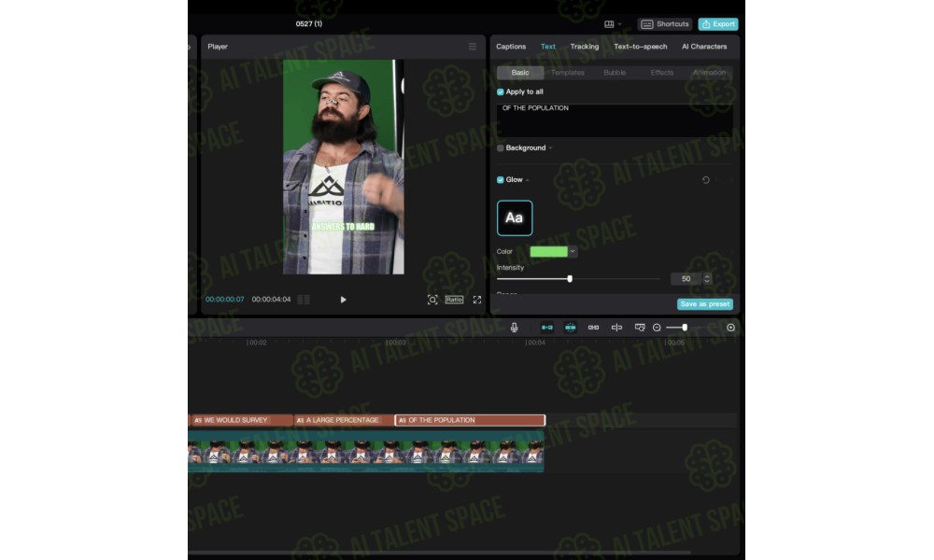Click the green glow color swatch
Screen dimensions: 934x560
548,252
